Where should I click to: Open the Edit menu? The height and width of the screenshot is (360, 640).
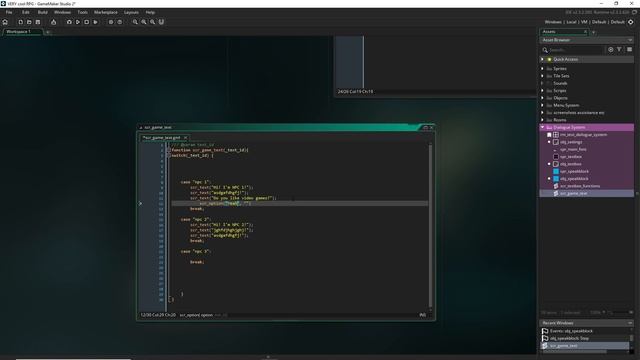click(x=26, y=12)
